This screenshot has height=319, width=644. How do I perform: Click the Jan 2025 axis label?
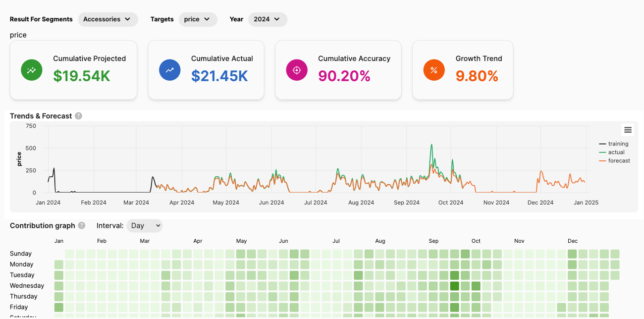tap(586, 203)
